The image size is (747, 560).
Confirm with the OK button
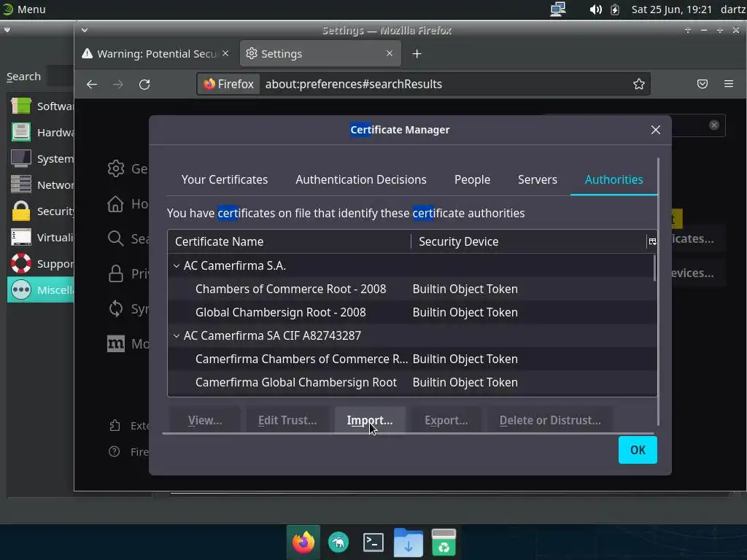(x=638, y=450)
